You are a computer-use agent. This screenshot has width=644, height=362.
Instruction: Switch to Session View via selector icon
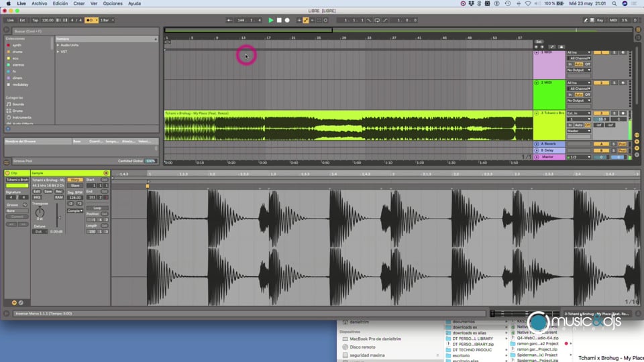(x=638, y=38)
